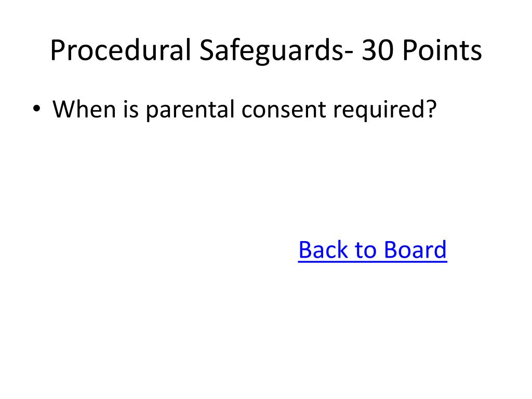This screenshot has height=399, width=532.
Task: Click the word parental in the question
Action: (190, 110)
